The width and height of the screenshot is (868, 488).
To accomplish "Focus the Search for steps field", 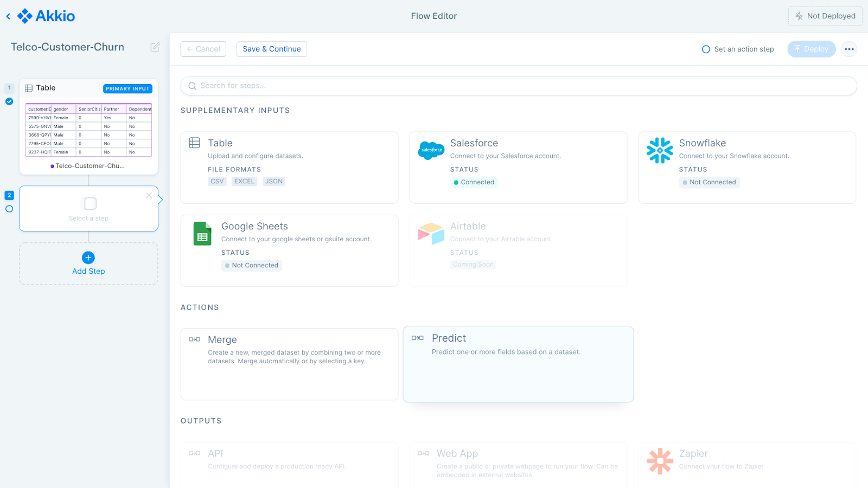I will click(x=519, y=86).
